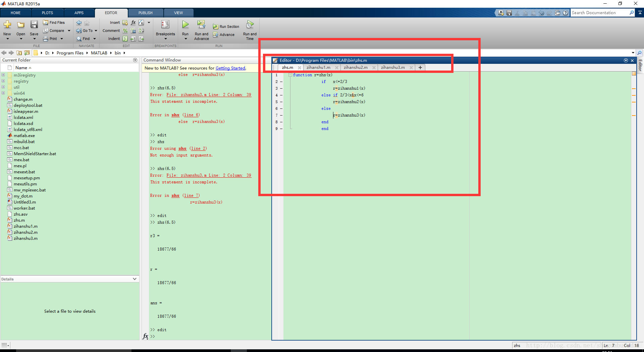Insert function using the fx icon

(133, 23)
